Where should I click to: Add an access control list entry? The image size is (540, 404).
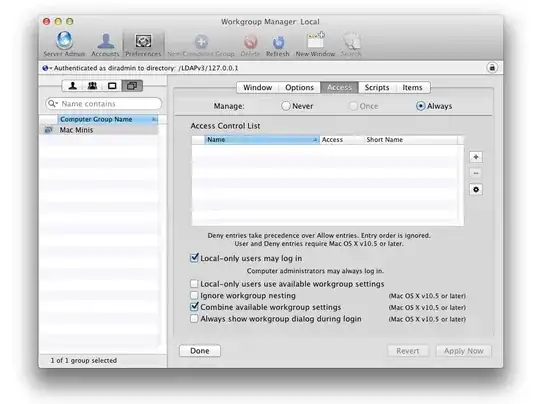click(x=476, y=157)
